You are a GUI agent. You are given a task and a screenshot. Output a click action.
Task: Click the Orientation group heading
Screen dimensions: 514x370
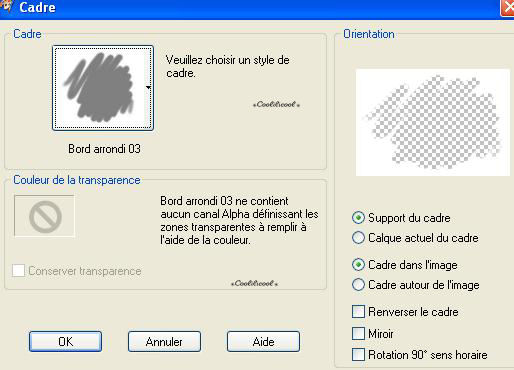pos(369,34)
